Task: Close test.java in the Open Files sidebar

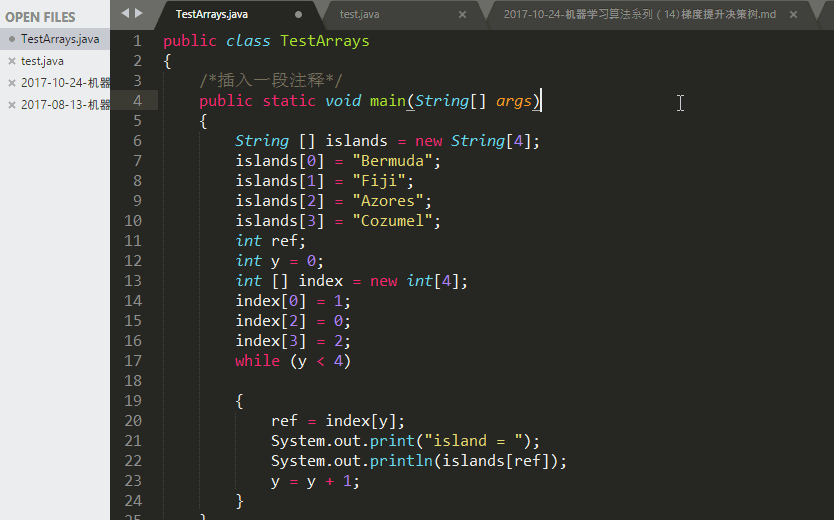Action: tap(12, 61)
